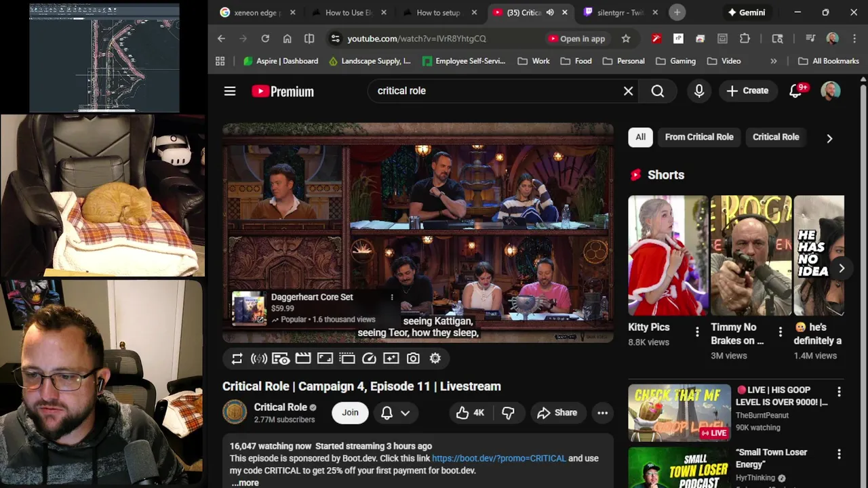Open the more actions three-dot menu
The width and height of the screenshot is (868, 488).
pos(602,413)
